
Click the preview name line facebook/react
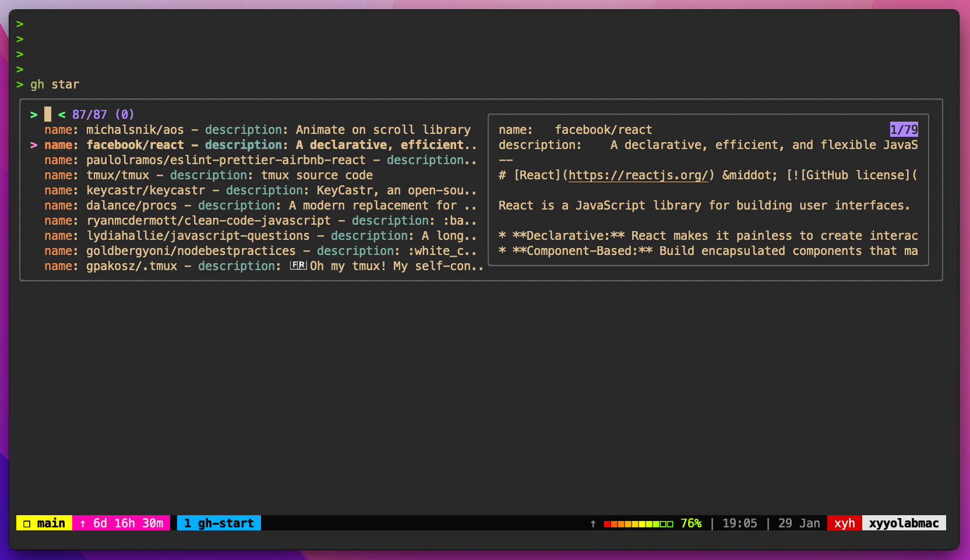(x=575, y=130)
